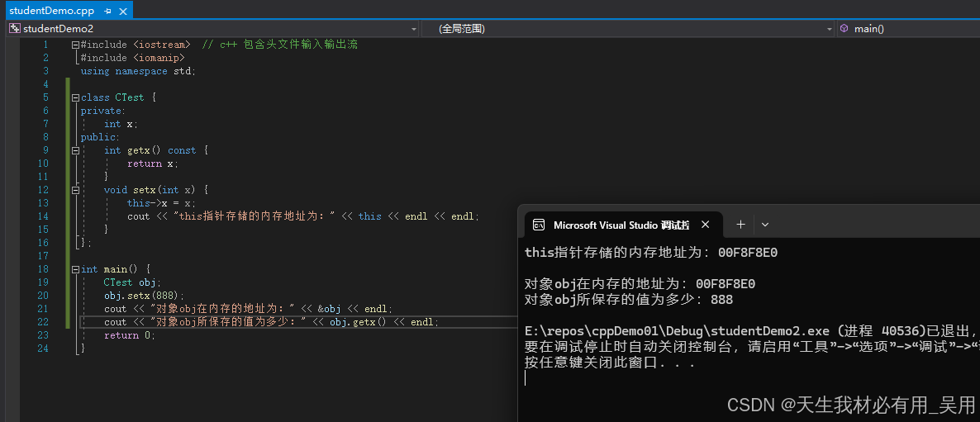Image resolution: width=980 pixels, height=422 pixels.
Task: Click the cube icon beside main()
Action: click(x=844, y=29)
